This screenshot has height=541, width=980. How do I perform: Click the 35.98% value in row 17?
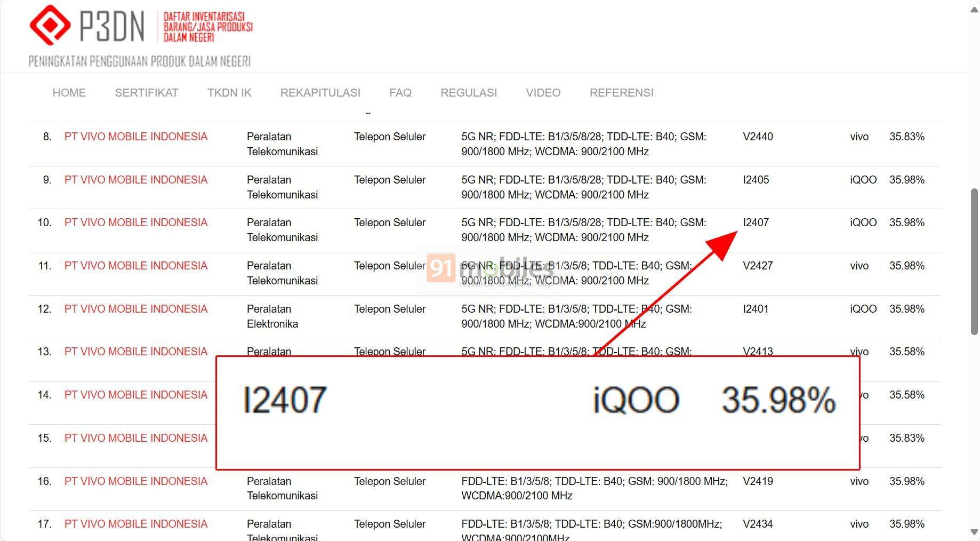(x=907, y=524)
